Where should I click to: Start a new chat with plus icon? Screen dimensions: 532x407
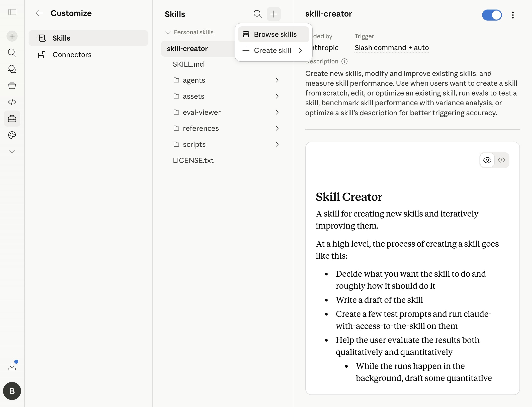pyautogui.click(x=12, y=36)
